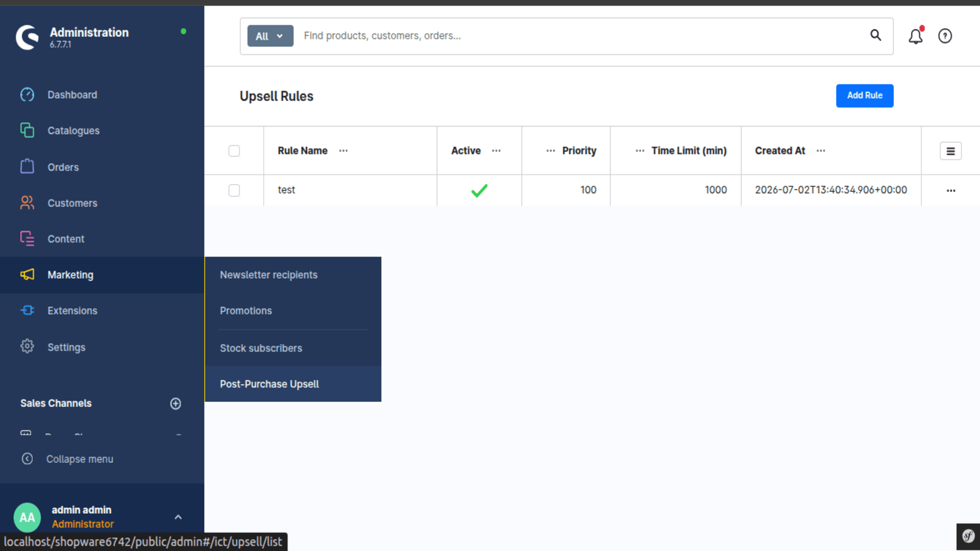The width and height of the screenshot is (980, 551).
Task: Click the Orders bag icon
Action: [x=27, y=166]
